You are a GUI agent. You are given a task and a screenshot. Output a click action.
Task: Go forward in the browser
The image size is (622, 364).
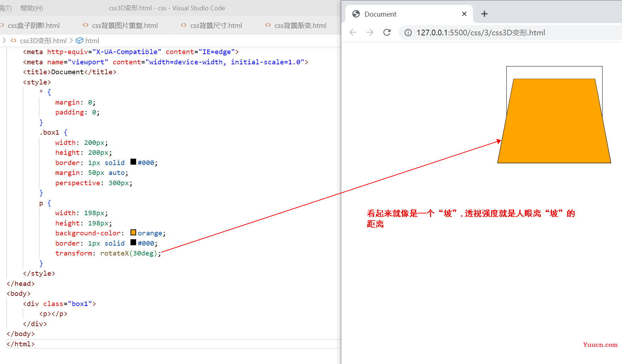tap(370, 33)
